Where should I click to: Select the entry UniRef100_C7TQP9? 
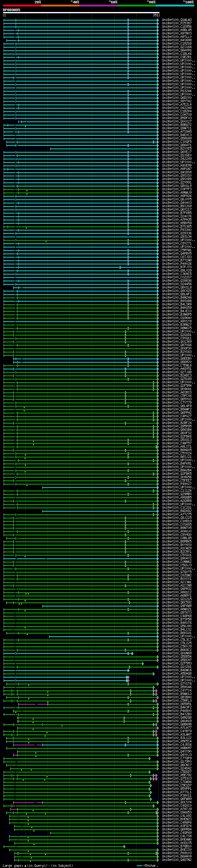coord(177,758)
